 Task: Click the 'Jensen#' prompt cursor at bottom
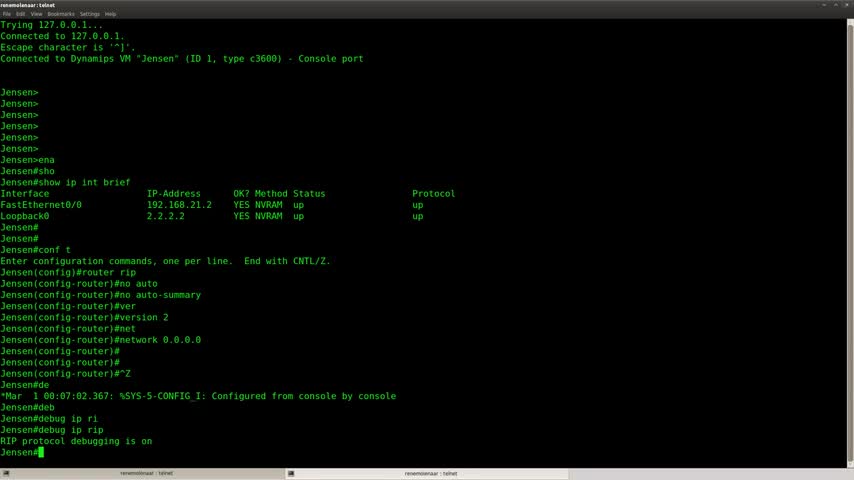tap(41, 452)
